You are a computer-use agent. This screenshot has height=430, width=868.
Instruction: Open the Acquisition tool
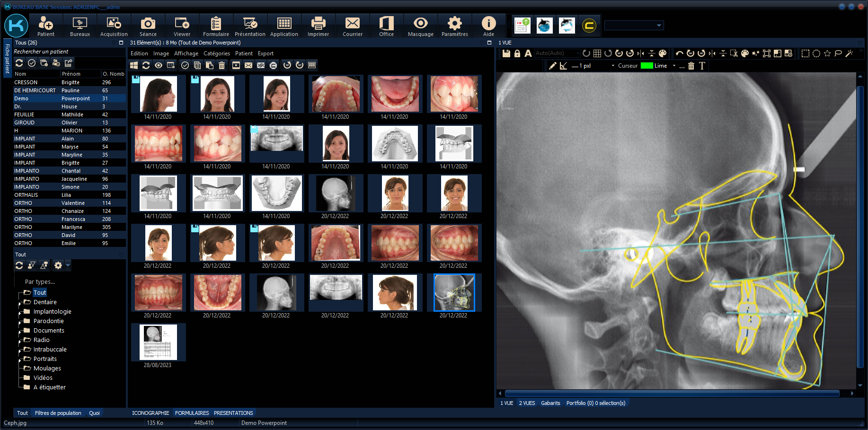point(114,26)
